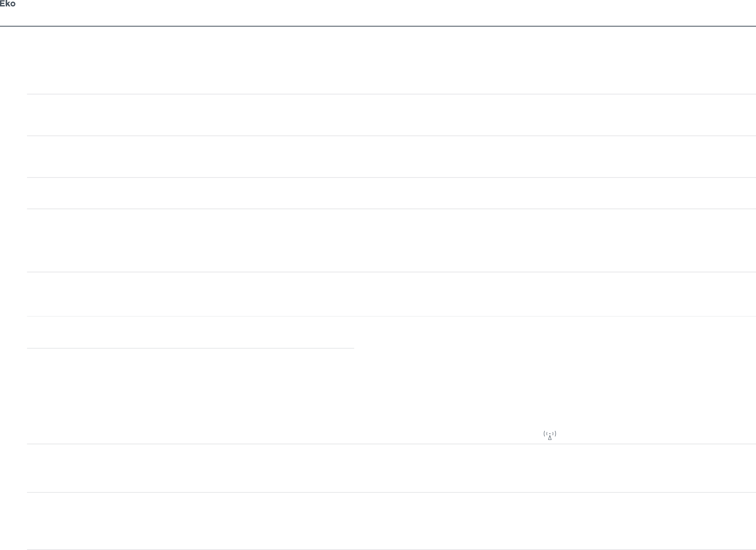Click the broadcast antenna signal icon
The width and height of the screenshot is (756, 550).
pyautogui.click(x=550, y=435)
